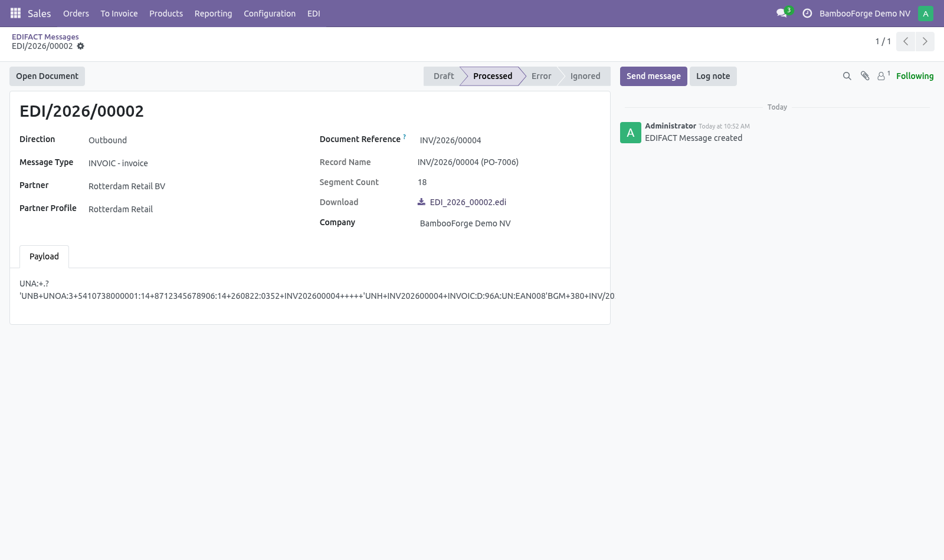The width and height of the screenshot is (944, 560).
Task: Search messages in the chatter
Action: coord(847,76)
